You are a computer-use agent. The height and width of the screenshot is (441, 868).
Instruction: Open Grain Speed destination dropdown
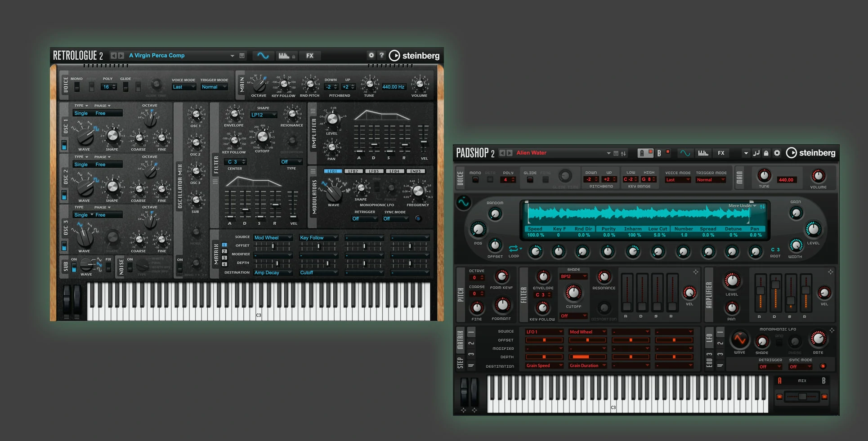tap(544, 366)
